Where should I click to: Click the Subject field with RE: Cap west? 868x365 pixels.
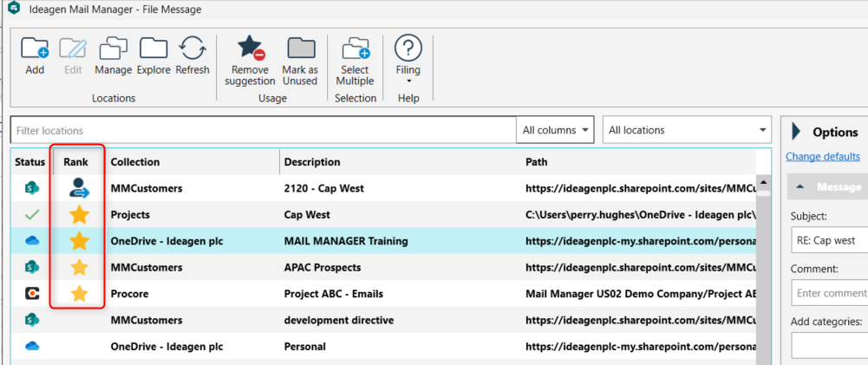pos(830,240)
